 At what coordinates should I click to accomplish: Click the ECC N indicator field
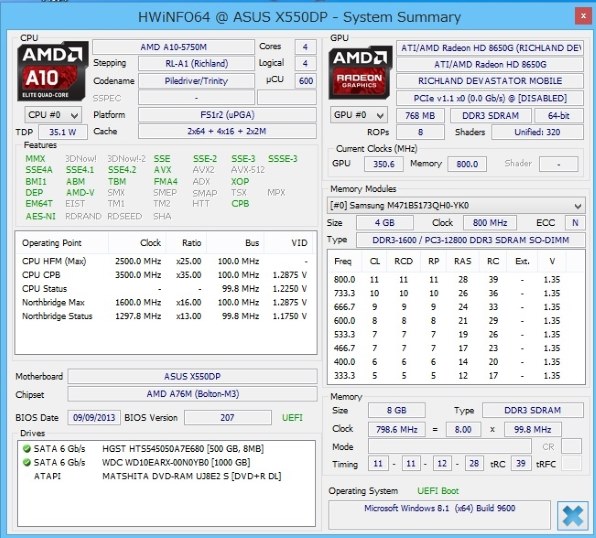[575, 223]
